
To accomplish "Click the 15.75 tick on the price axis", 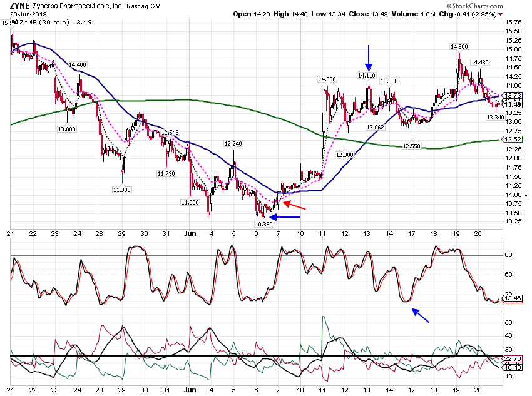I will (x=514, y=23).
